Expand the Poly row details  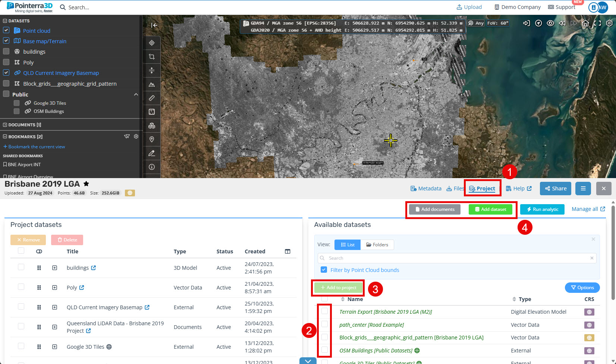click(54, 288)
